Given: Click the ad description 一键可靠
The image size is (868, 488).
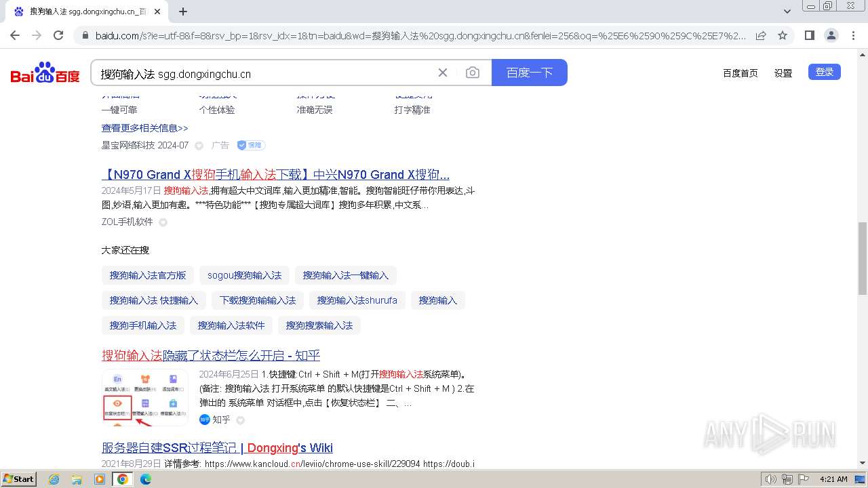Looking at the screenshot, I should tap(119, 110).
